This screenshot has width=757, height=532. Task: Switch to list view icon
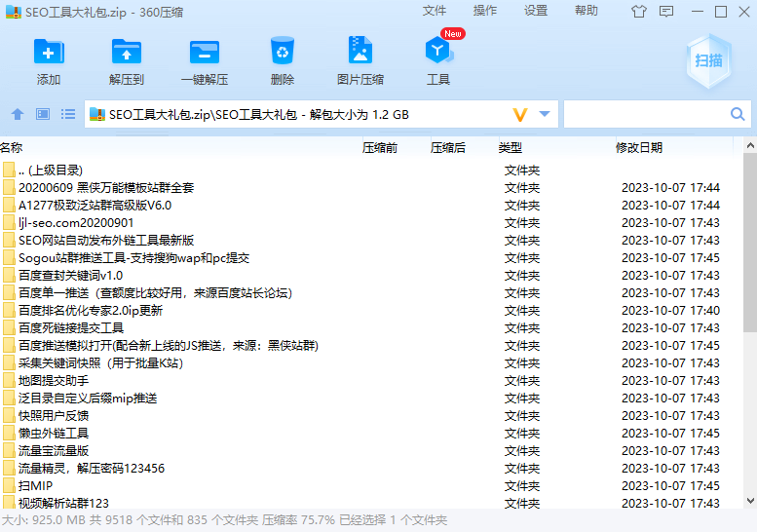click(68, 114)
